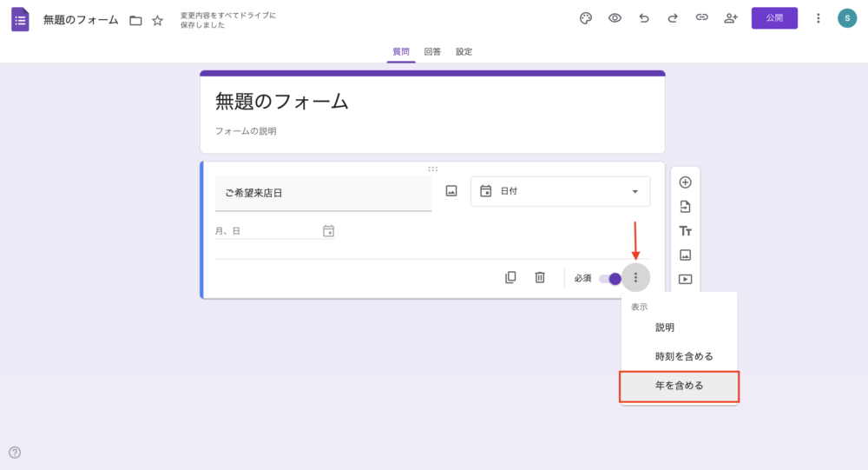Add image to the question
Screen dimensions: 868x470
click(451, 191)
